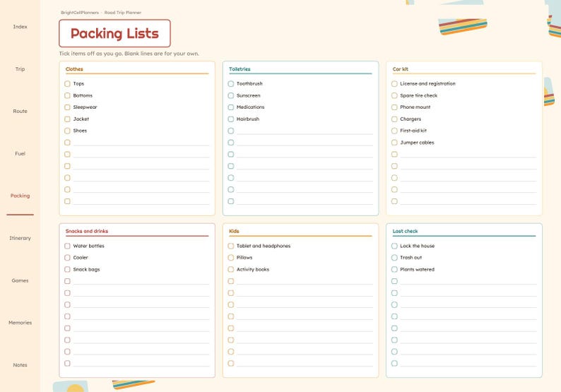Screen dimensions: 561x392
Task: Check the Shoes checkbox
Action: pyautogui.click(x=67, y=131)
